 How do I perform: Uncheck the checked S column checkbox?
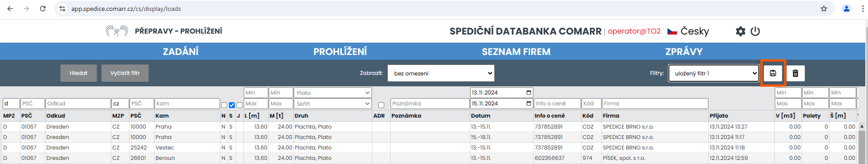[x=232, y=105]
